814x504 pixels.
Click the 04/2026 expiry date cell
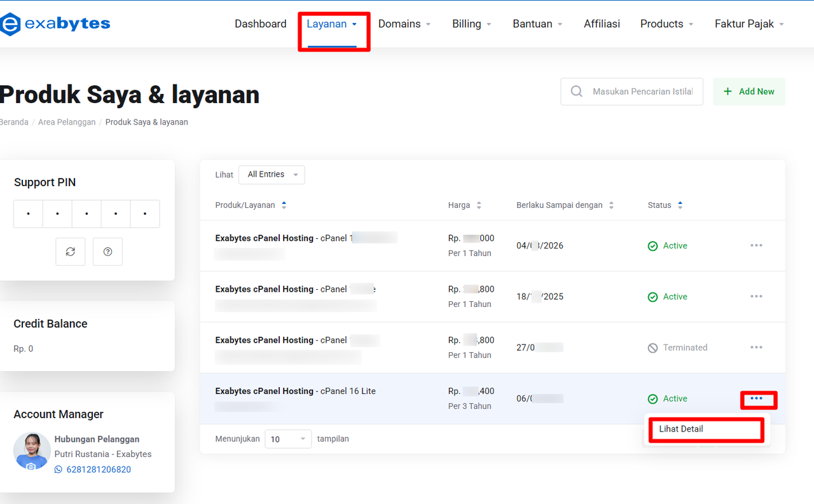pos(540,245)
